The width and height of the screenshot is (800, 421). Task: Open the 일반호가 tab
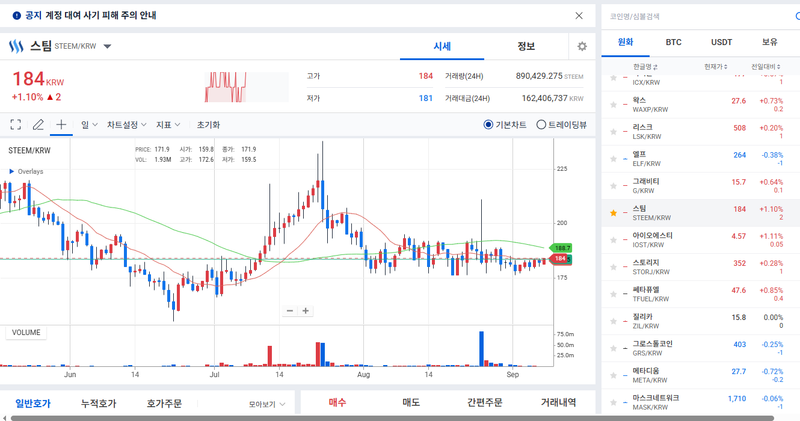point(33,403)
